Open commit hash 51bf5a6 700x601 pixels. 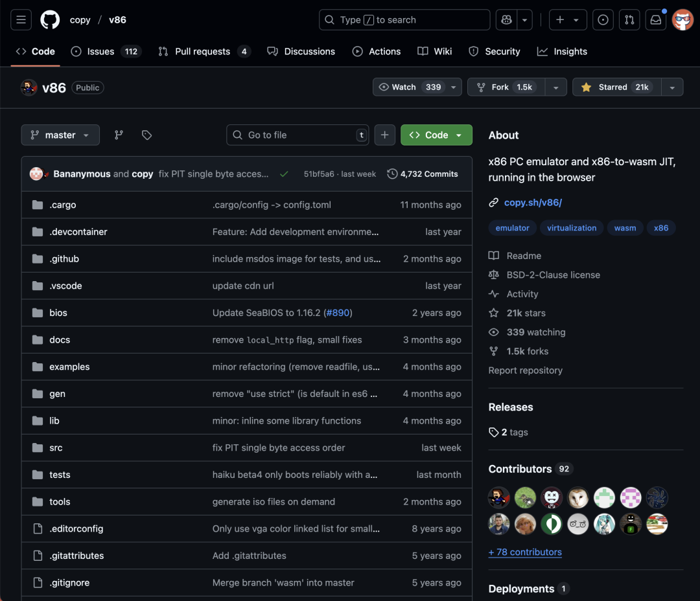click(x=319, y=174)
